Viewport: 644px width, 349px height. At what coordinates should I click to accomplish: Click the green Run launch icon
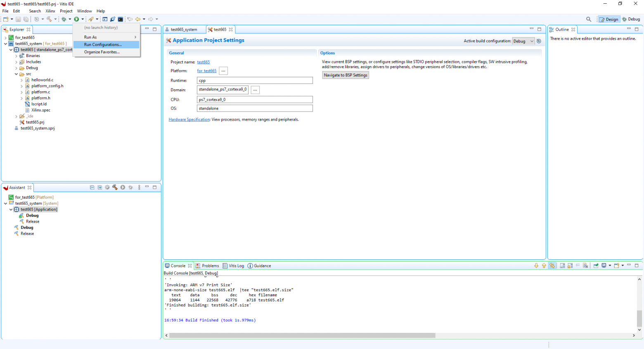(76, 19)
